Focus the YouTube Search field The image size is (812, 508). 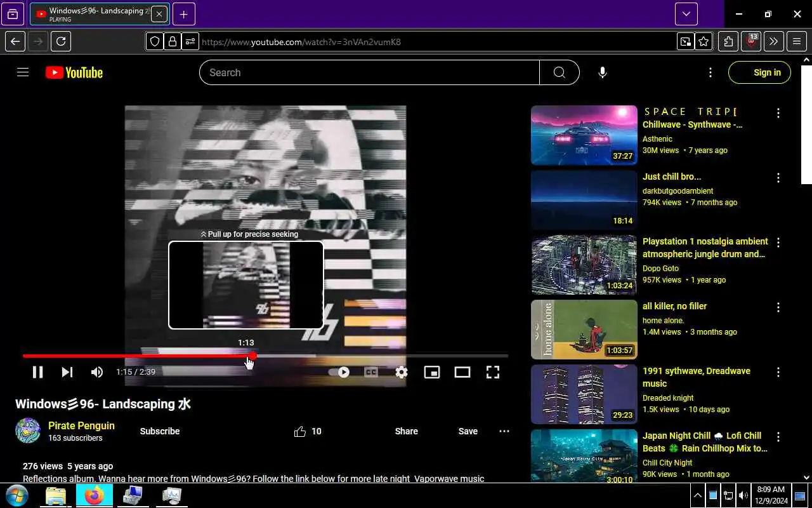[369, 72]
